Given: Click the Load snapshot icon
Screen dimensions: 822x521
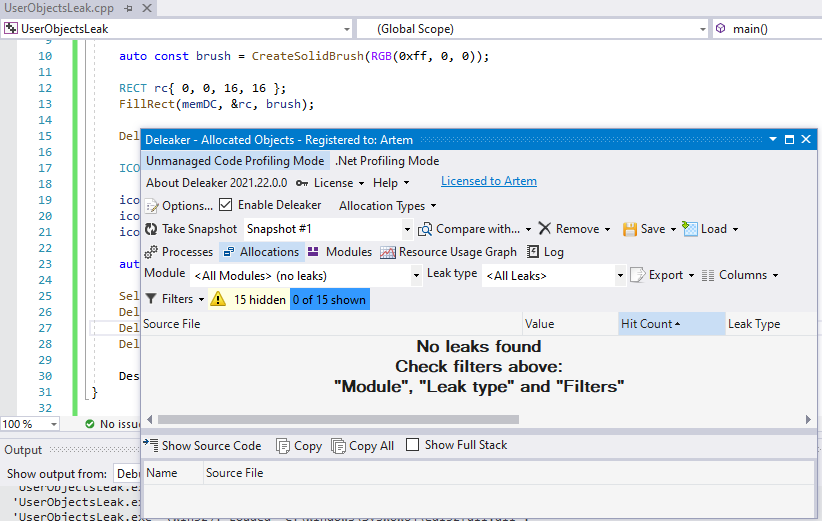Looking at the screenshot, I should (690, 229).
